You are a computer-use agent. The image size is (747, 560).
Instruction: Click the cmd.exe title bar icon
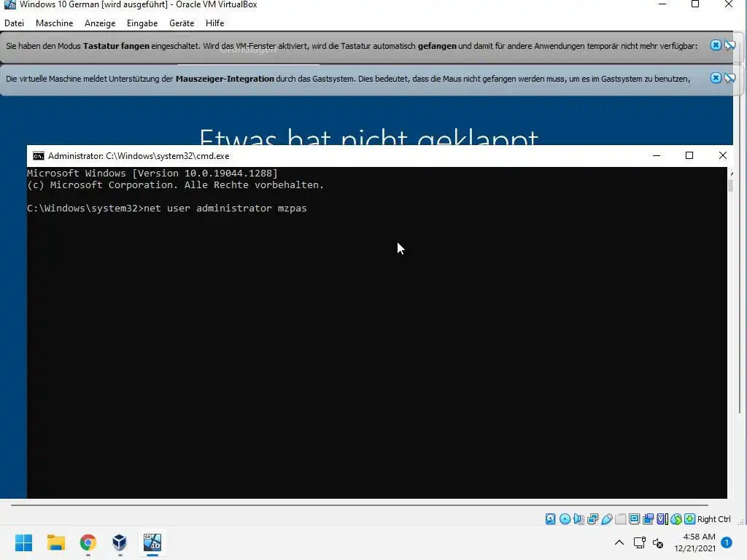click(38, 156)
